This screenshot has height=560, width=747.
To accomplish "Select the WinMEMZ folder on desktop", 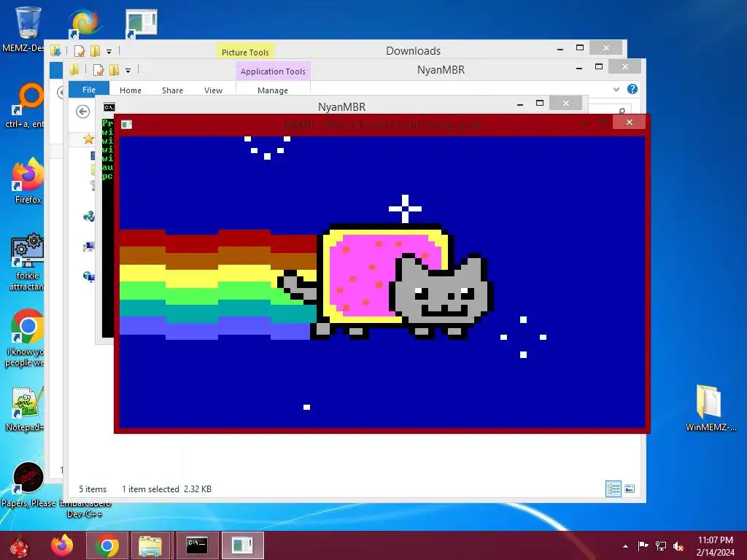I will coord(710,408).
